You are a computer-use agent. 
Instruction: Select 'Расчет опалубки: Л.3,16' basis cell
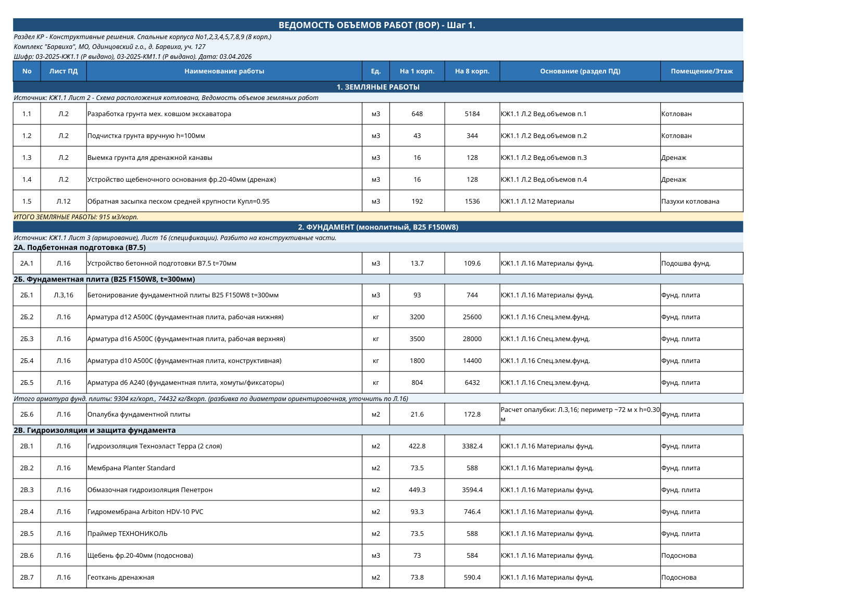pyautogui.click(x=580, y=414)
